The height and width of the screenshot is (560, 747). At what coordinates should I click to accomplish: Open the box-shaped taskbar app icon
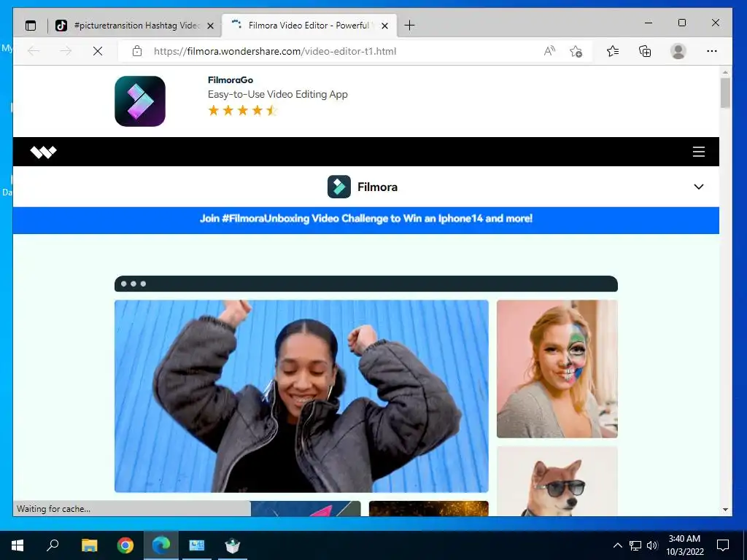tap(233, 545)
